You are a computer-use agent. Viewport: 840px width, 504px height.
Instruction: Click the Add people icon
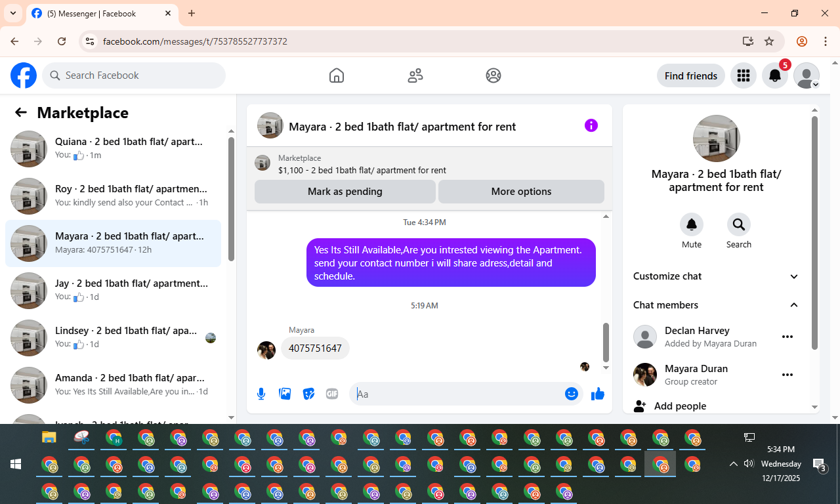coord(640,406)
